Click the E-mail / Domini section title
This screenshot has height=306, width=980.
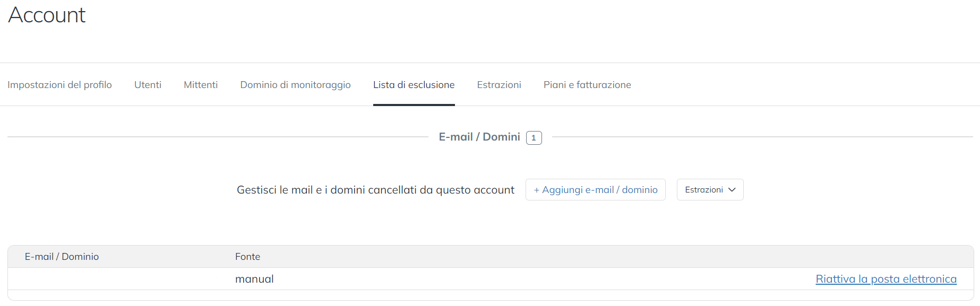click(479, 137)
